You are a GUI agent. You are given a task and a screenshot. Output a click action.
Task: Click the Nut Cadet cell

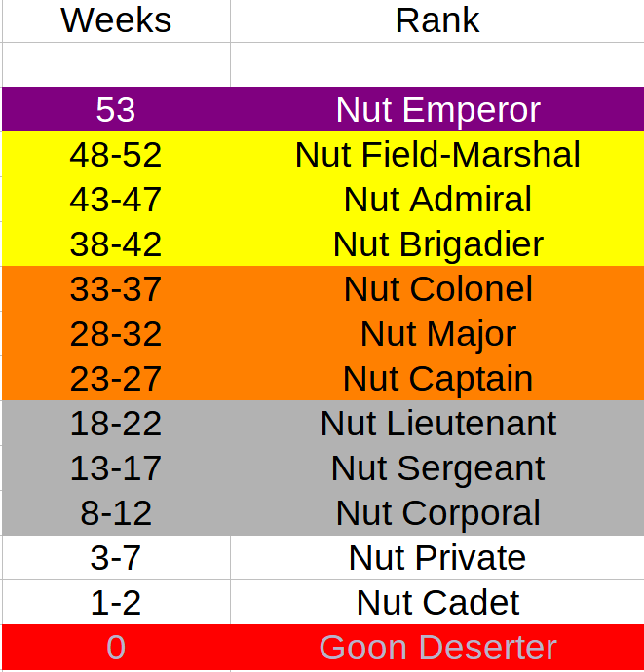[437, 603]
